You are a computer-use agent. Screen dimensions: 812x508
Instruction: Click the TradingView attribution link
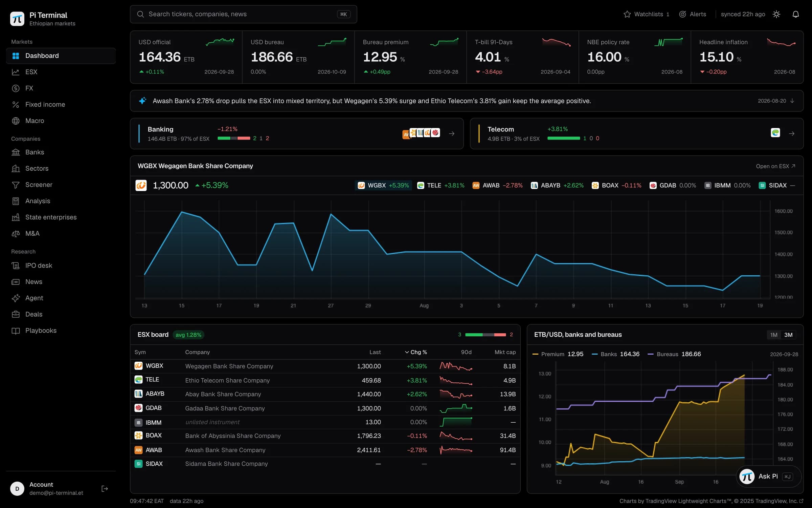pos(711,501)
